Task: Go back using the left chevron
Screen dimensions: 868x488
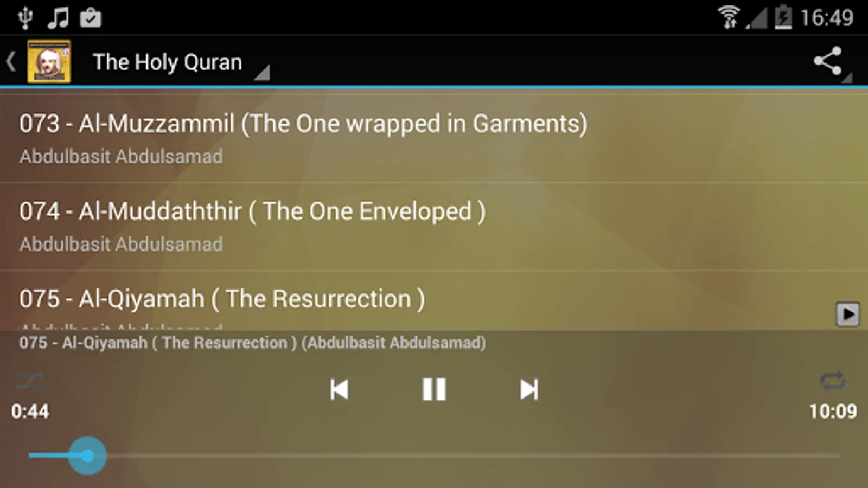Action: click(x=11, y=61)
